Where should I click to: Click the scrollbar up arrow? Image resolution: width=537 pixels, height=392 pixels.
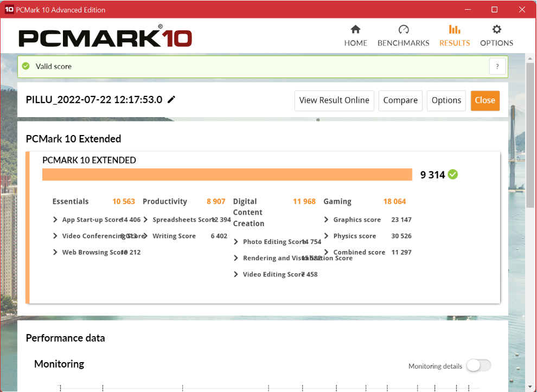click(530, 59)
